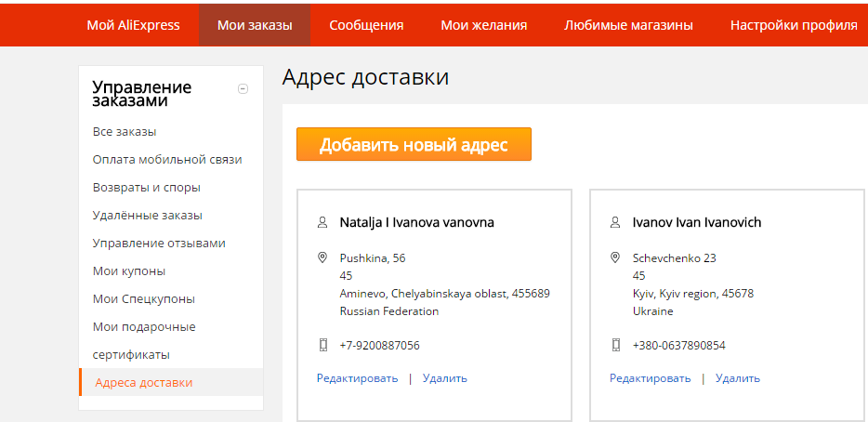Open Любимые магазины tab
Viewport: 868px width, 422px height.
click(x=628, y=25)
